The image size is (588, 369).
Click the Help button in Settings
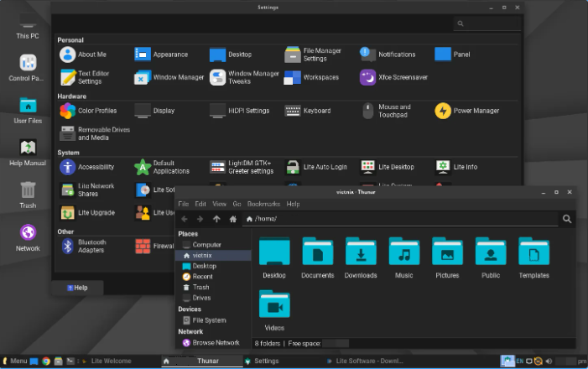click(77, 288)
